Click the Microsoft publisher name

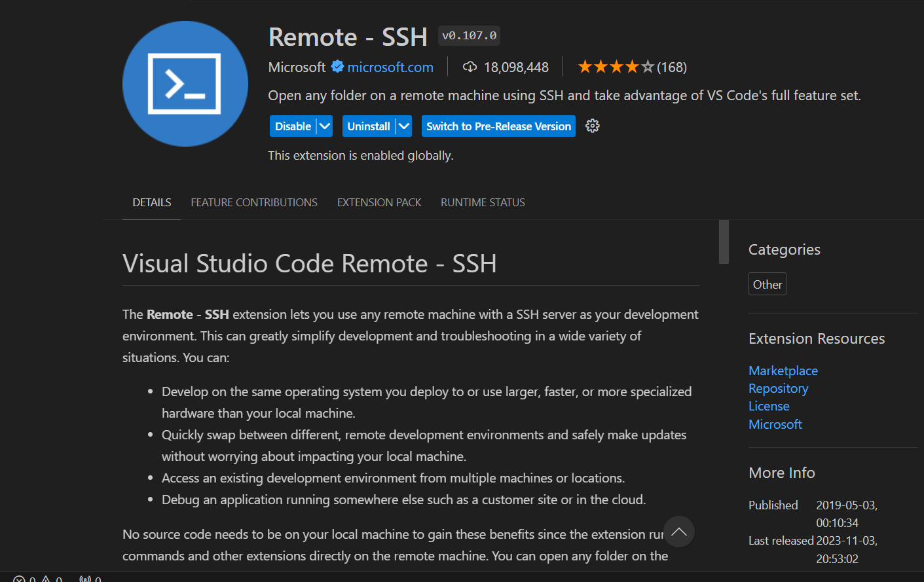point(297,67)
